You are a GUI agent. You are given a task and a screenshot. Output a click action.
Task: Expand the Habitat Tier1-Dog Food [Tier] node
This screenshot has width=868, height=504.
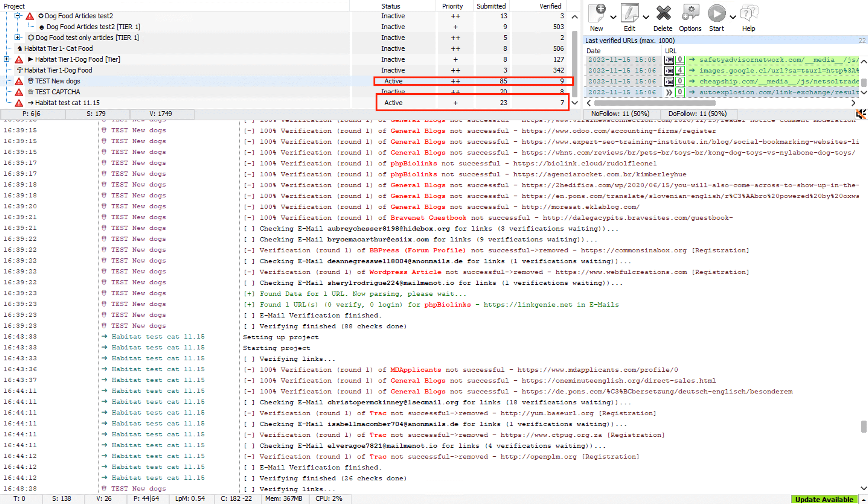click(6, 59)
